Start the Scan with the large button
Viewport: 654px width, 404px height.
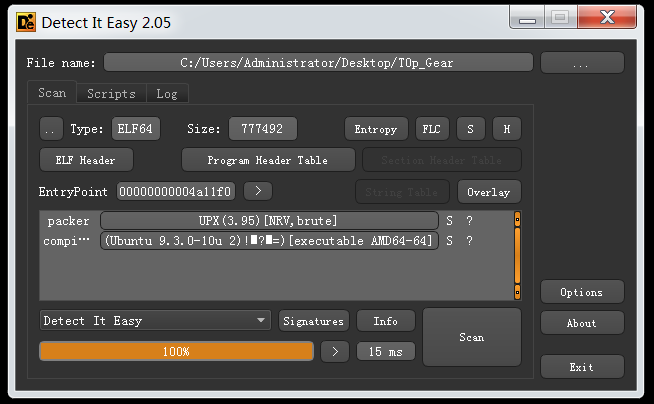pos(472,337)
